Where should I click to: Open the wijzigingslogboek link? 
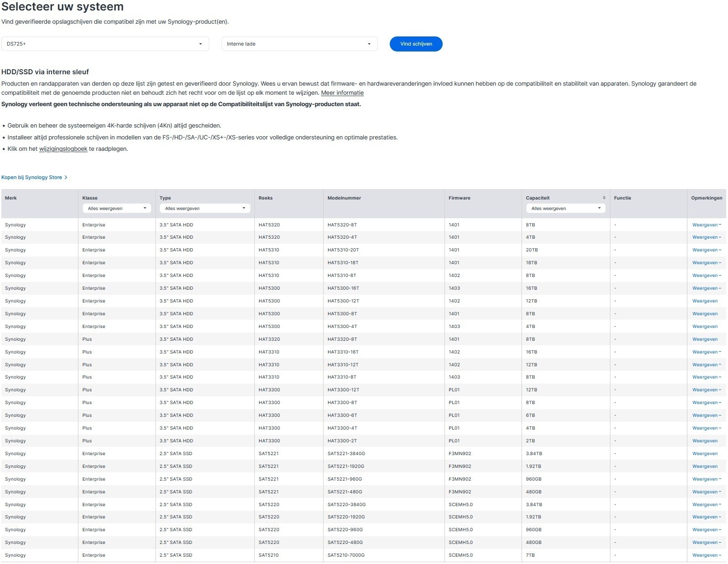tap(63, 149)
